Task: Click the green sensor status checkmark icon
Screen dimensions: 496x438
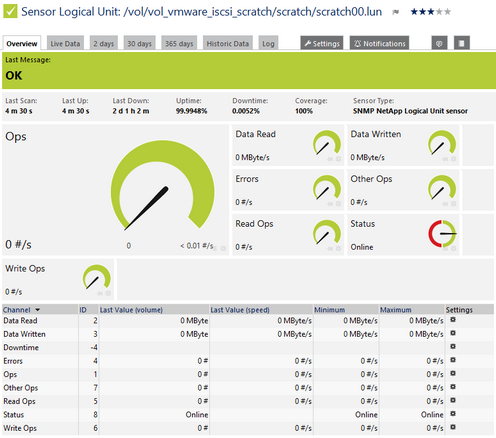Action: [10, 11]
